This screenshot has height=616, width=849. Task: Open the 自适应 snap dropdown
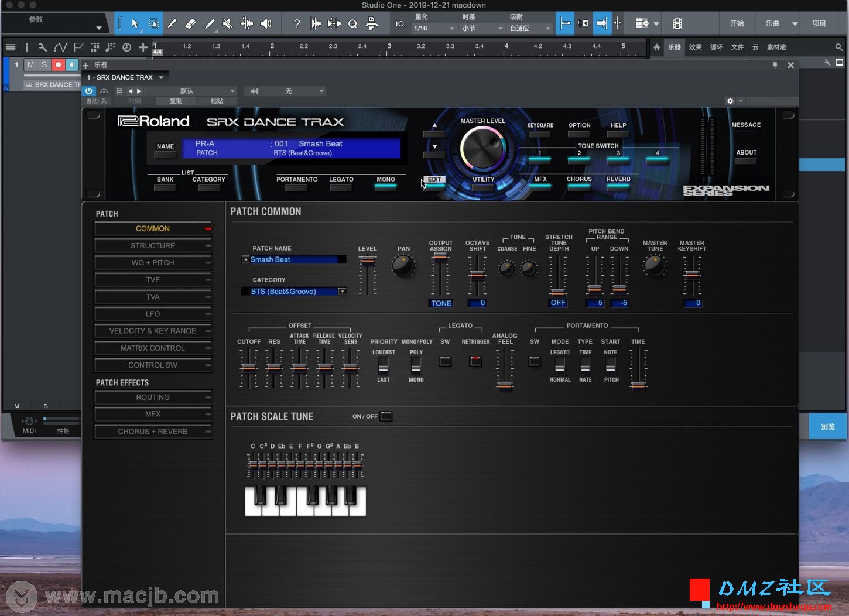click(530, 28)
